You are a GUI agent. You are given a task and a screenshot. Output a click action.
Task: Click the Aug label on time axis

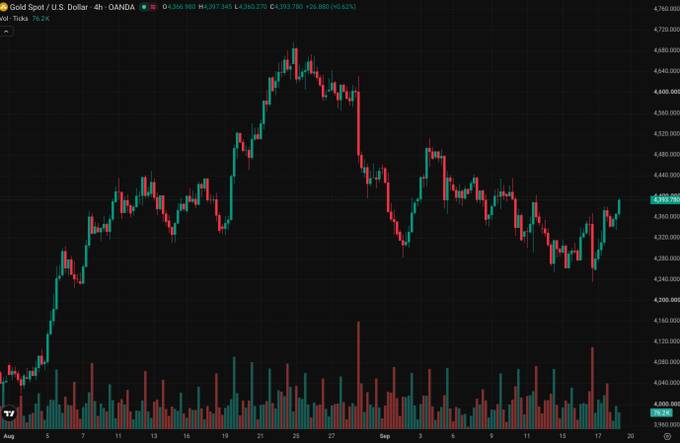(x=9, y=436)
